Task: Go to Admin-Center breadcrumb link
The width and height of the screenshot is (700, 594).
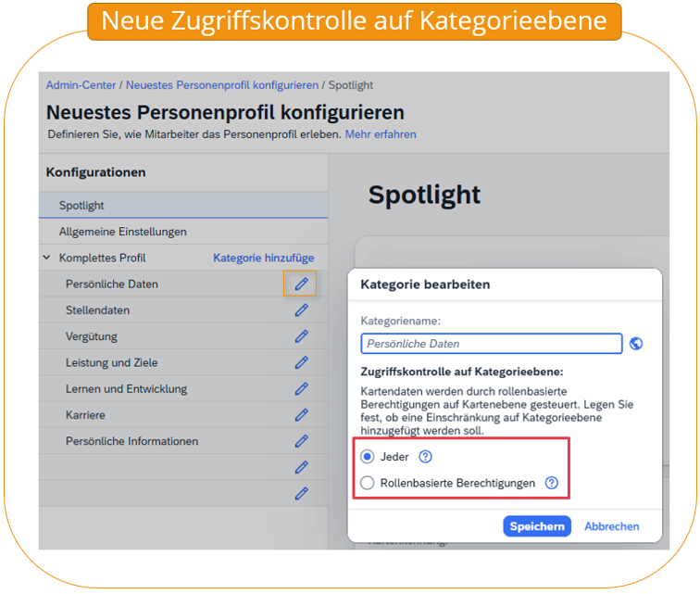Action: tap(81, 85)
